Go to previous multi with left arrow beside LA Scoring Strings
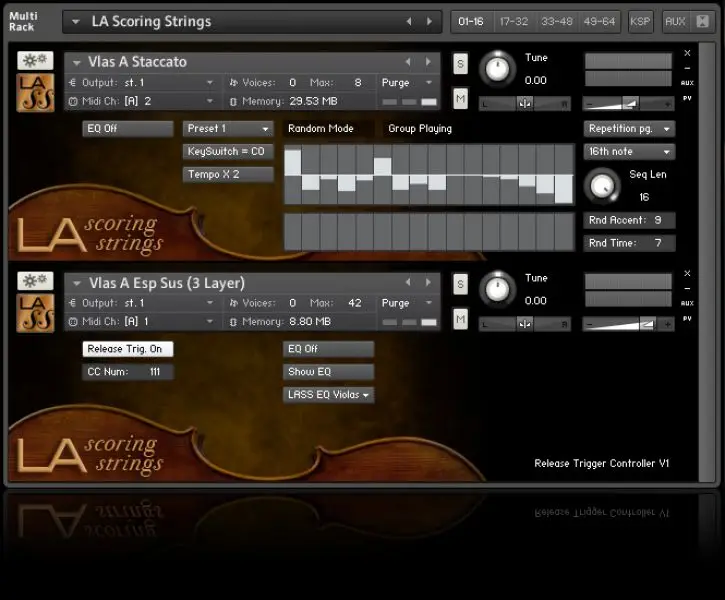The image size is (725, 600). tap(409, 21)
